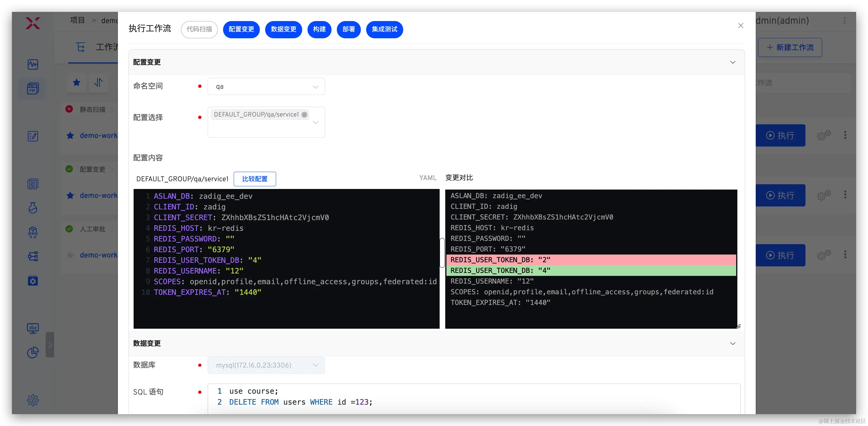Click the test flask sidebar icon
The width and height of the screenshot is (868, 426).
33,208
